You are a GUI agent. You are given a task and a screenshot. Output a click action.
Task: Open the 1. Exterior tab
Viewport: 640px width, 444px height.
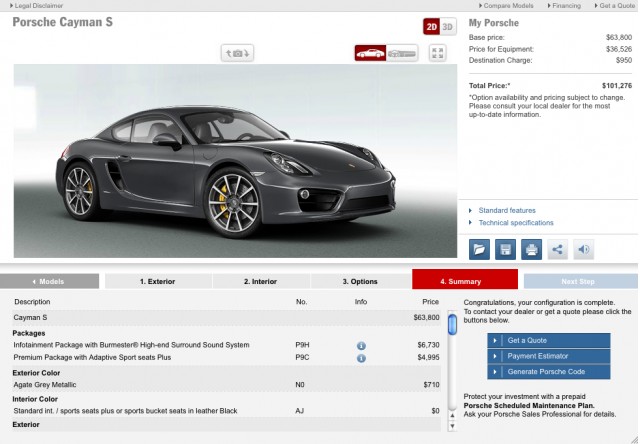coord(156,281)
